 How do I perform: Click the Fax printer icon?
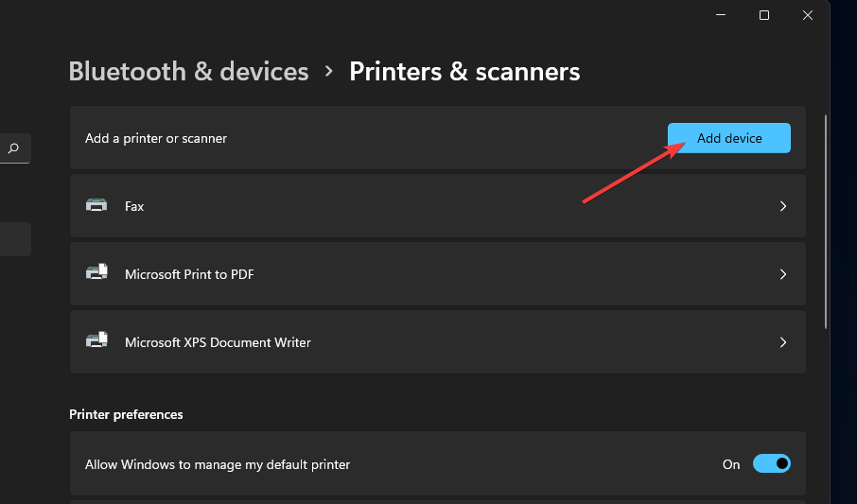tap(96, 206)
